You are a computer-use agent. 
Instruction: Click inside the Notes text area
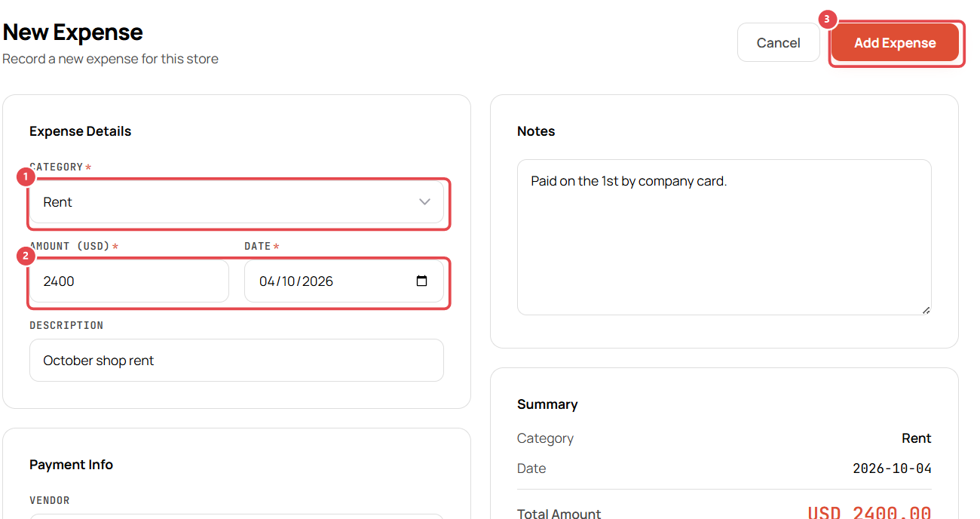[x=724, y=237]
